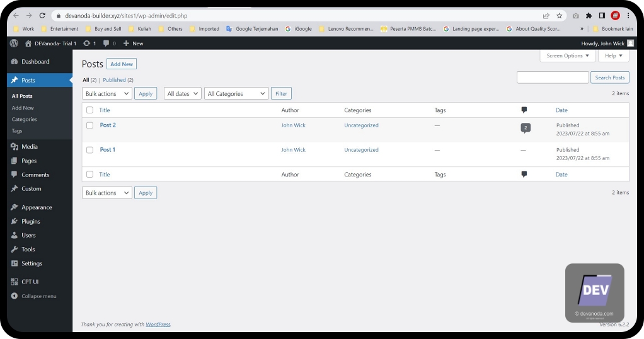
Task: Click the Plugins plug icon
Action: point(14,221)
